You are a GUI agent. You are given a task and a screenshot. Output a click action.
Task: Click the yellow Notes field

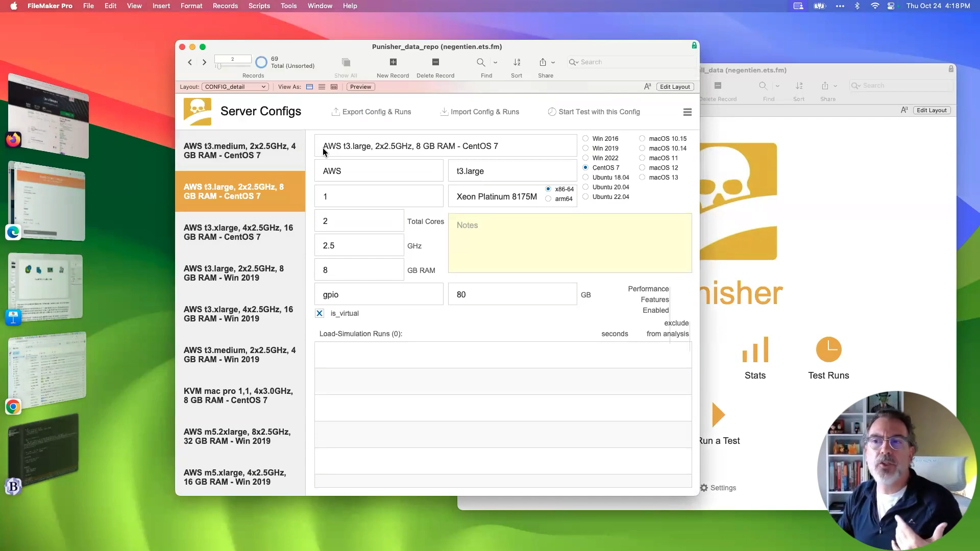(x=570, y=243)
